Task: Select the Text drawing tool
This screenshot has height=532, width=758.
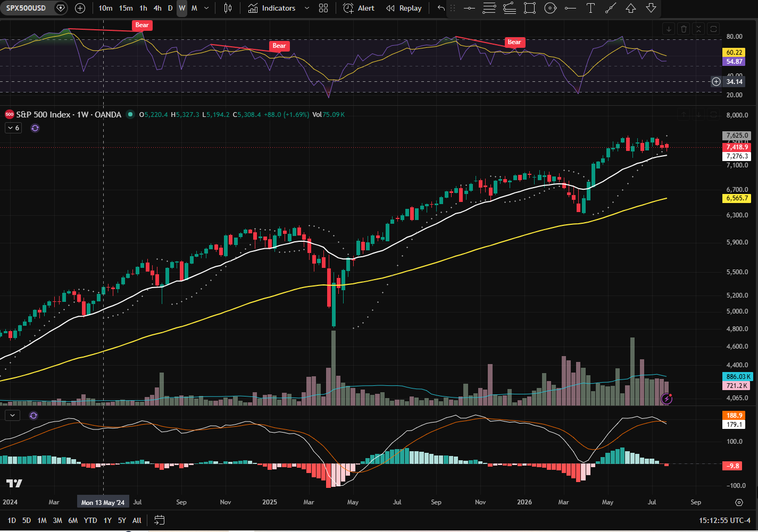Action: (590, 8)
